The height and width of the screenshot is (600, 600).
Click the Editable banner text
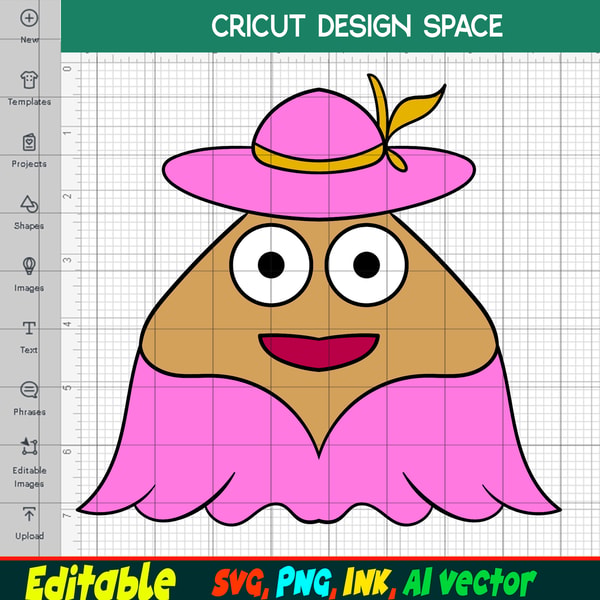100,581
